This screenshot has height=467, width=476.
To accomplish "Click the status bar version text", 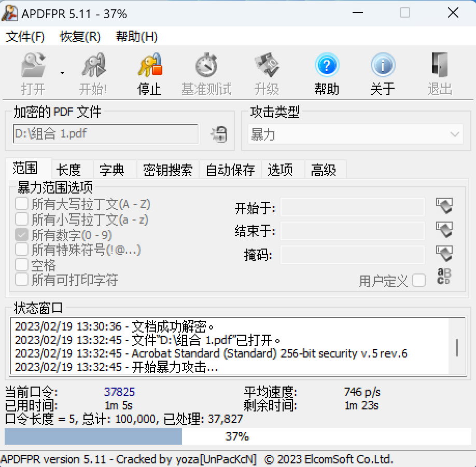I will pyautogui.click(x=197, y=459).
